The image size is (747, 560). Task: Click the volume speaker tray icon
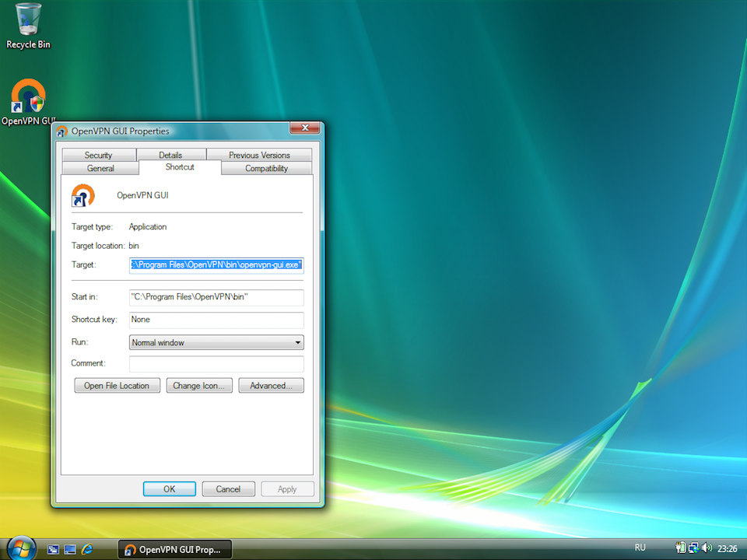pos(707,548)
